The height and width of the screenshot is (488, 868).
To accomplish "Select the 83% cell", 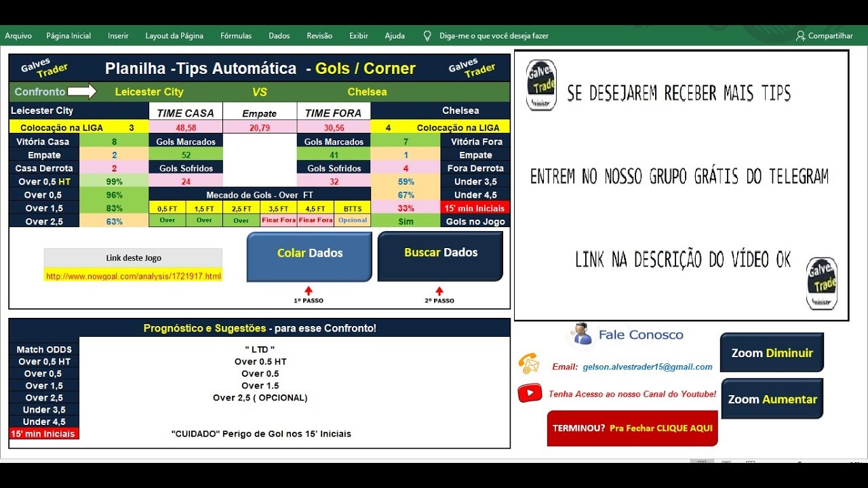I will point(114,208).
